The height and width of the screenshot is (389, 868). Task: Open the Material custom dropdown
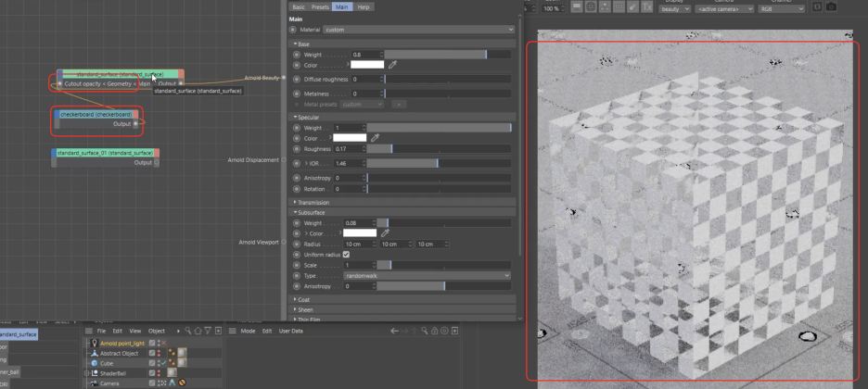coord(419,30)
